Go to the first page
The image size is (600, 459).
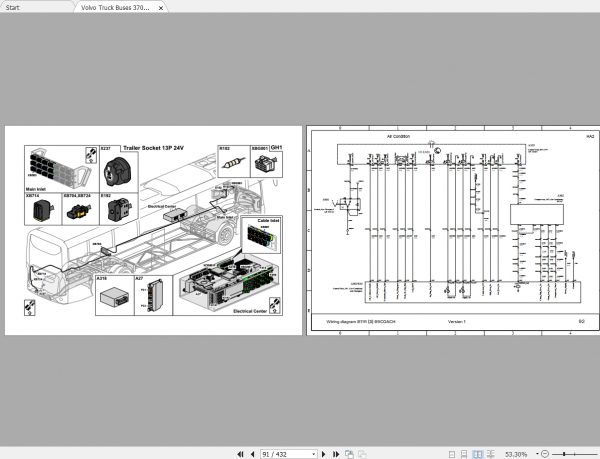coord(240,454)
